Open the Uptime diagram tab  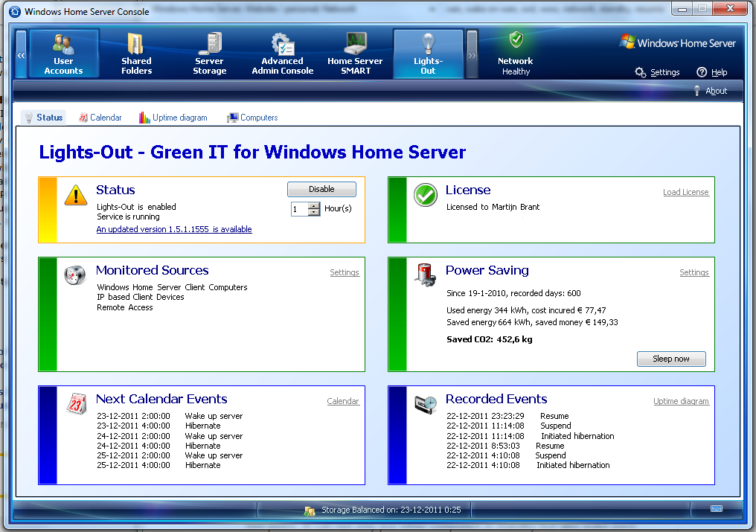173,118
